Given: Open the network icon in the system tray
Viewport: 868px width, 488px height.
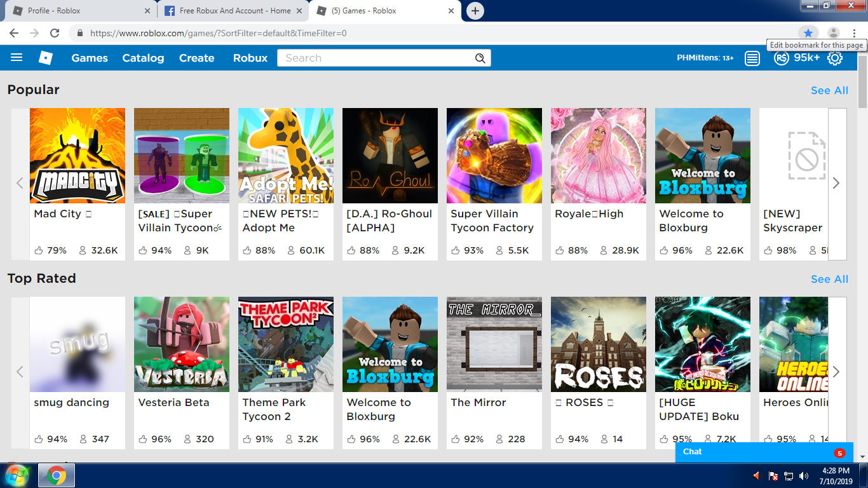Looking at the screenshot, I should point(789,475).
